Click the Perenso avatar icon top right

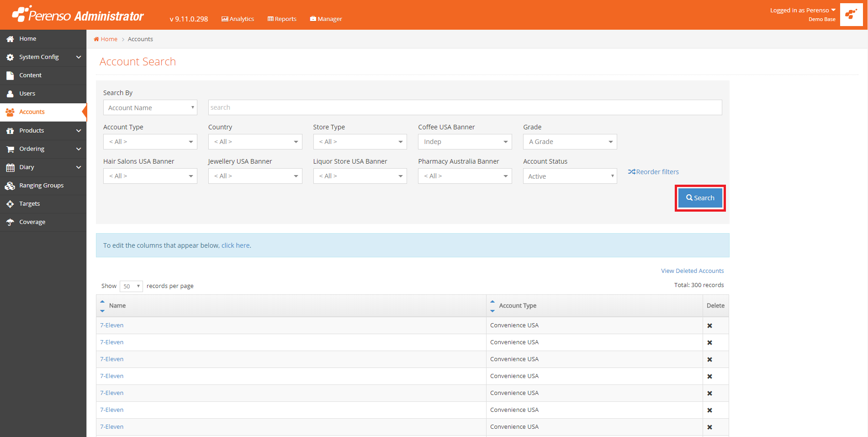pyautogui.click(x=851, y=15)
